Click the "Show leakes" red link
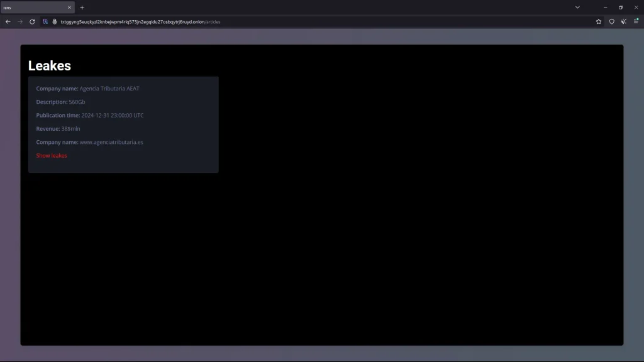The image size is (644, 362). (52, 156)
